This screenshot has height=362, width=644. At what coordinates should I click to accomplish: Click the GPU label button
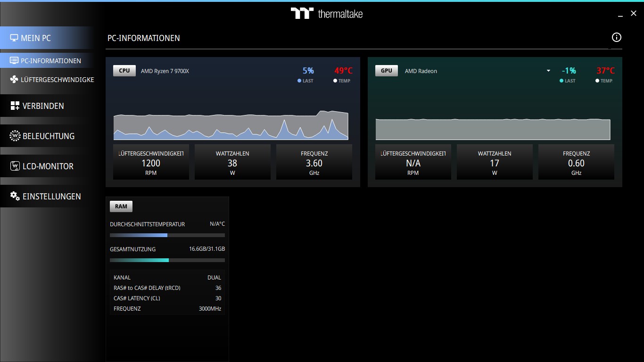(x=386, y=71)
